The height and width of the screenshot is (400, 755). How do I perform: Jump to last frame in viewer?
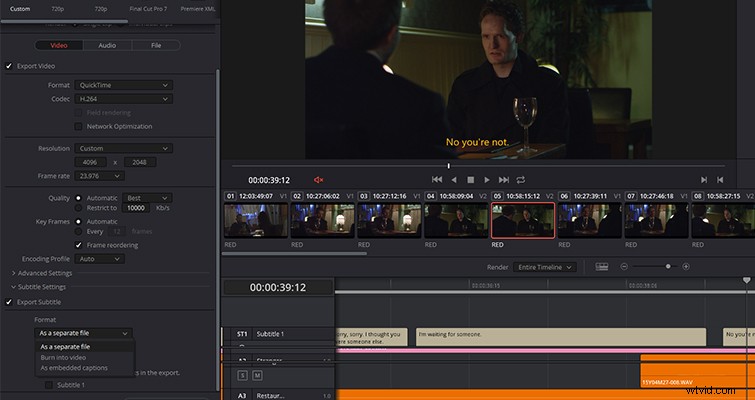(504, 180)
